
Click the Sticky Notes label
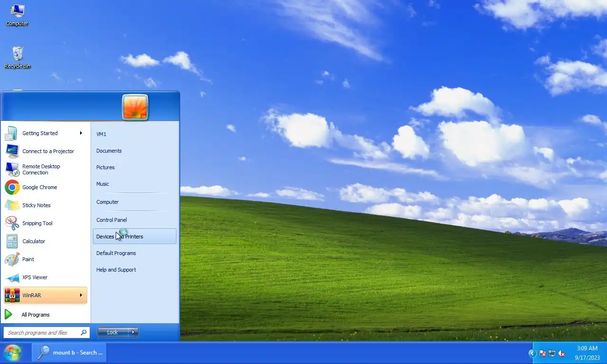[37, 205]
